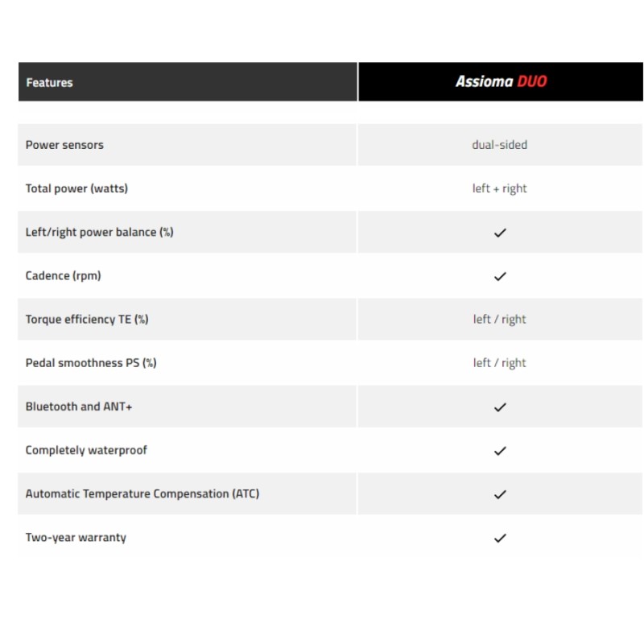Click checkmark for Left/right power balance
644x644 pixels.
pos(500,233)
